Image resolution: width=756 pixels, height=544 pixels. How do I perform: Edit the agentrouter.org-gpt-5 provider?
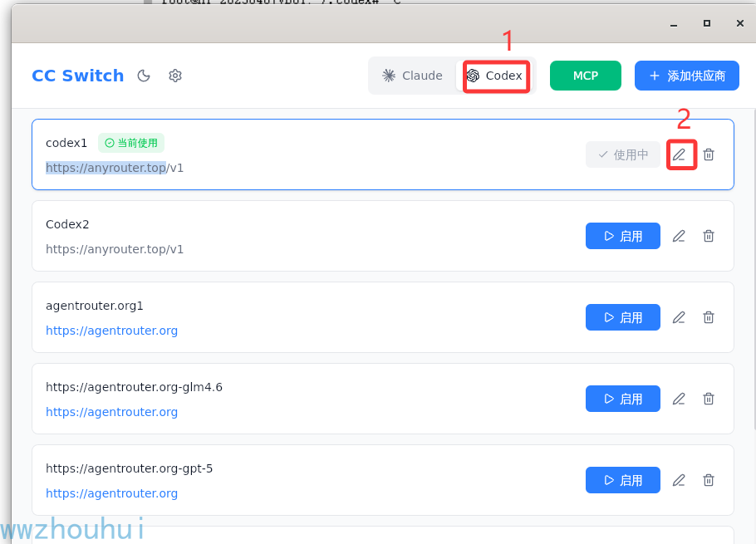pyautogui.click(x=679, y=480)
